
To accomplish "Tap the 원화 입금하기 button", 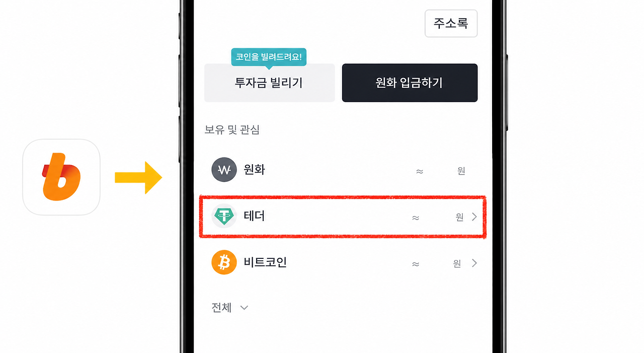I will 410,83.
